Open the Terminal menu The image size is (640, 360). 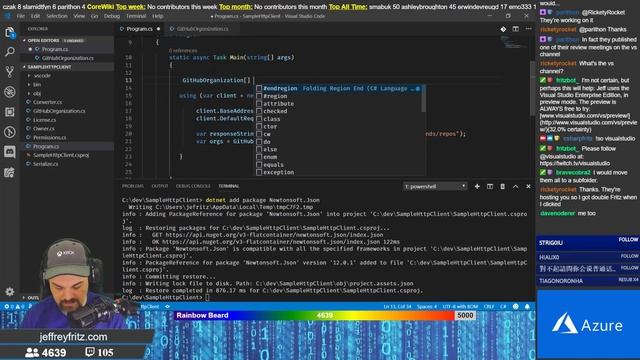coord(136,16)
